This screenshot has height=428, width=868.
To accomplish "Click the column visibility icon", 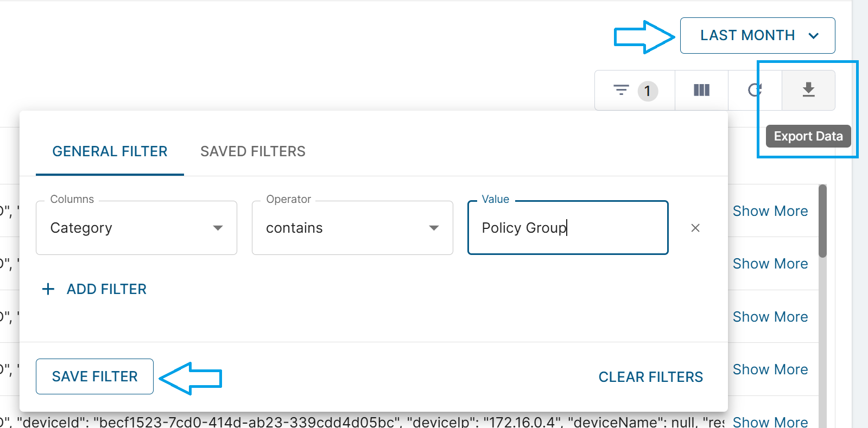I will point(701,91).
